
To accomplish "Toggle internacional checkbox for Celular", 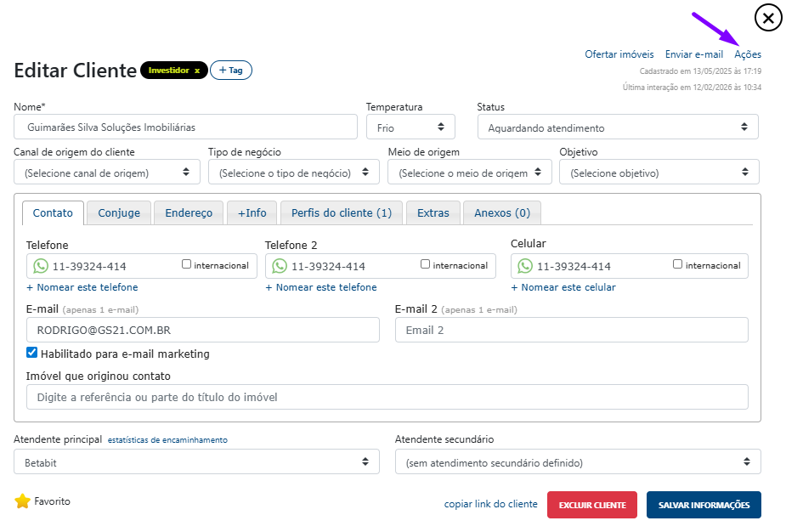I will [678, 264].
